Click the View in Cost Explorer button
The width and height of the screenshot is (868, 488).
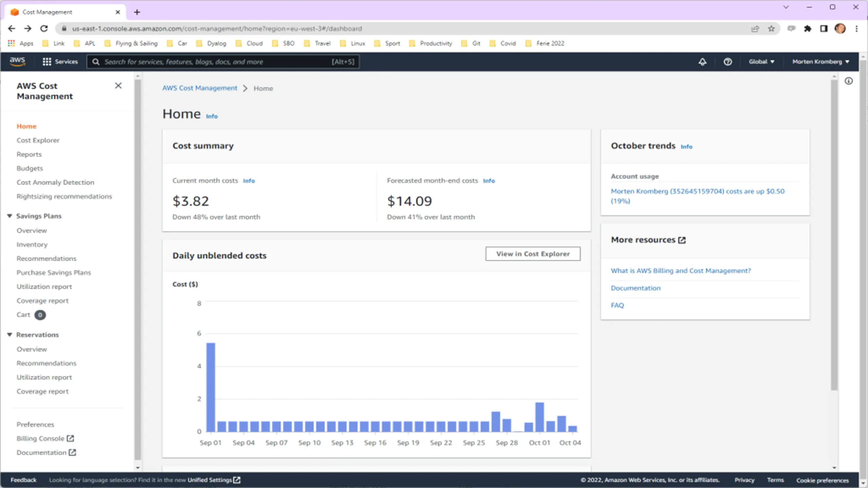[533, 254]
